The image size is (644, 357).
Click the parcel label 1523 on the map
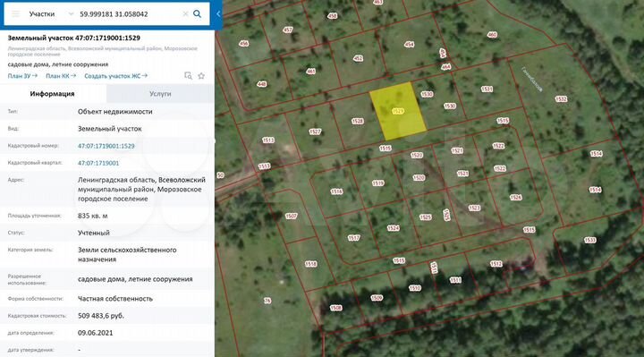474,208
